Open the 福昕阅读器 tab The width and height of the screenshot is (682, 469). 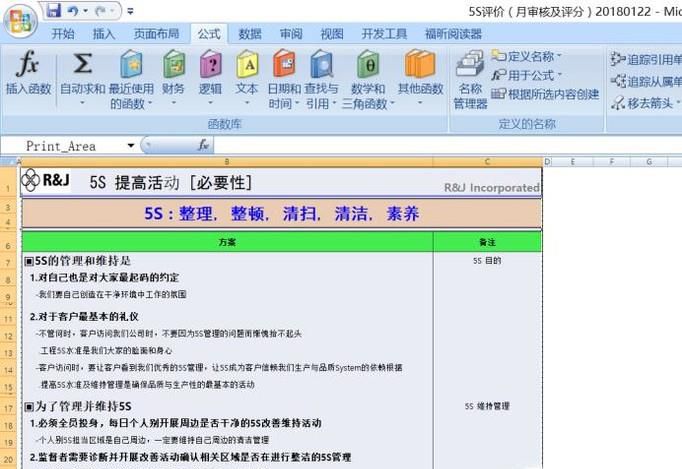[x=453, y=34]
